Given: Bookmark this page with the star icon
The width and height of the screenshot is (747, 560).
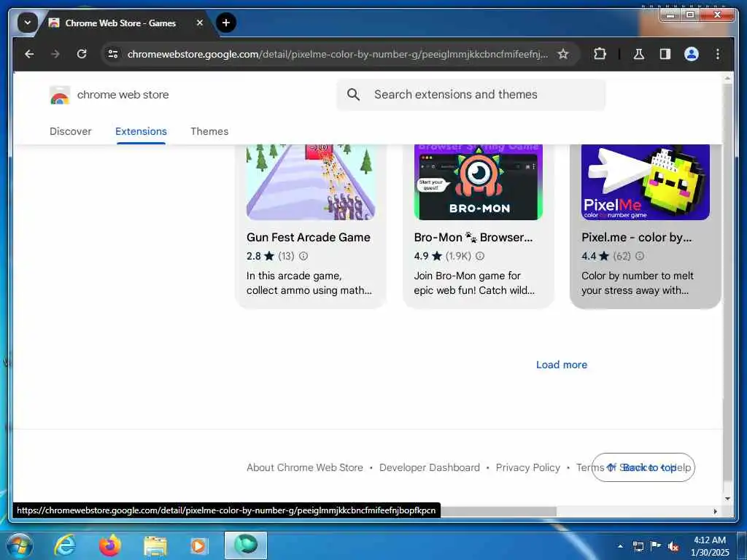Looking at the screenshot, I should pyautogui.click(x=563, y=54).
